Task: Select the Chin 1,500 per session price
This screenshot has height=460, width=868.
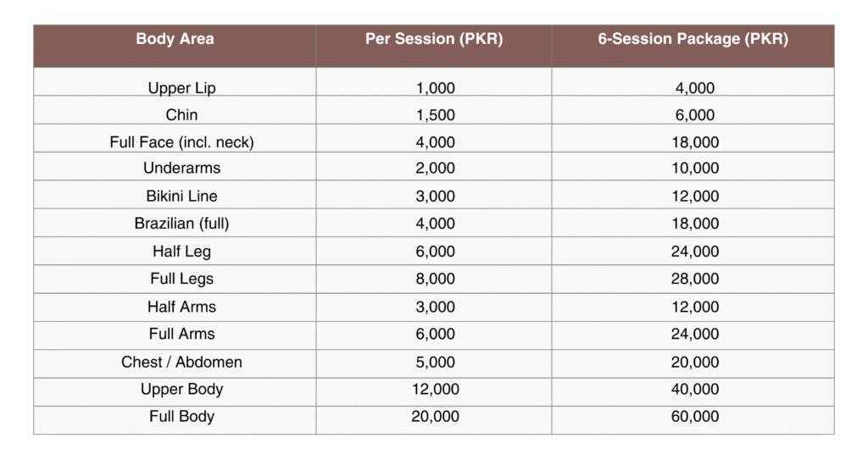Action: (435, 115)
